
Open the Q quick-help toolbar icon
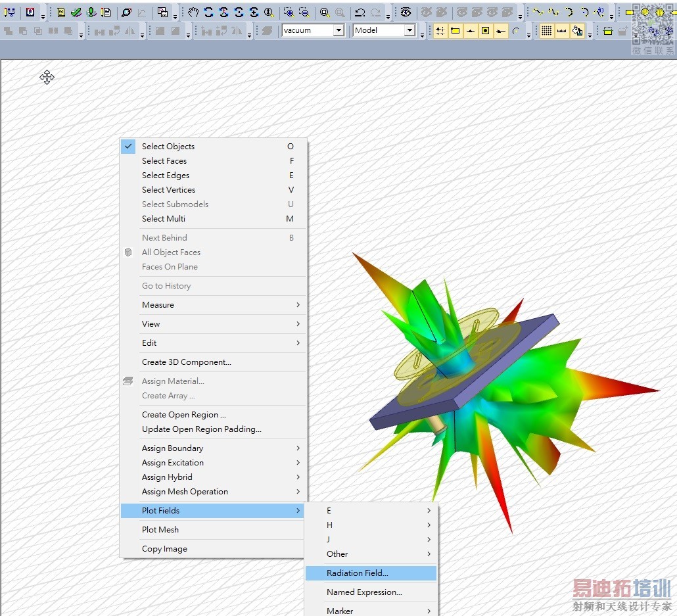pyautogui.click(x=30, y=12)
